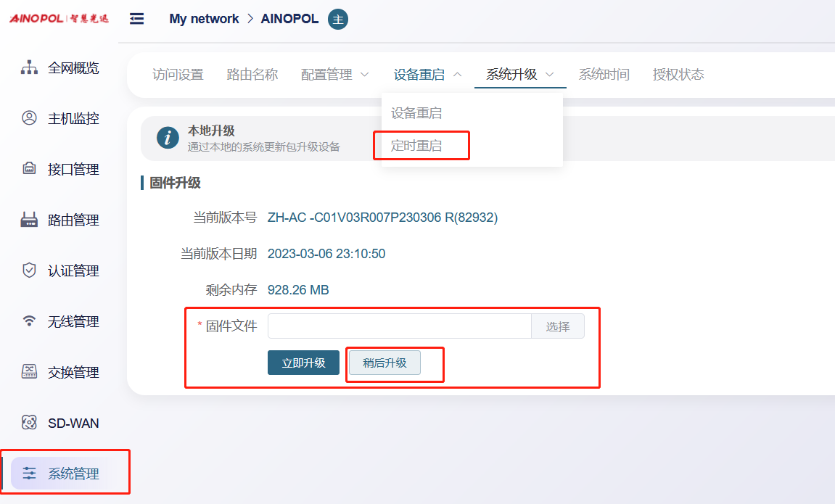Click the 交换管理 switch icon
Image resolution: width=835 pixels, height=504 pixels.
(x=29, y=372)
